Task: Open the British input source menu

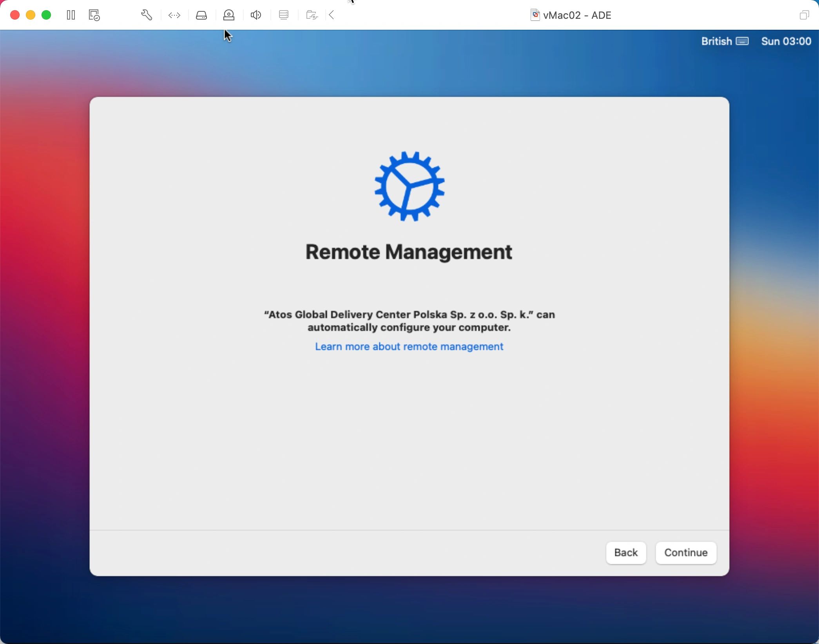Action: 716,41
